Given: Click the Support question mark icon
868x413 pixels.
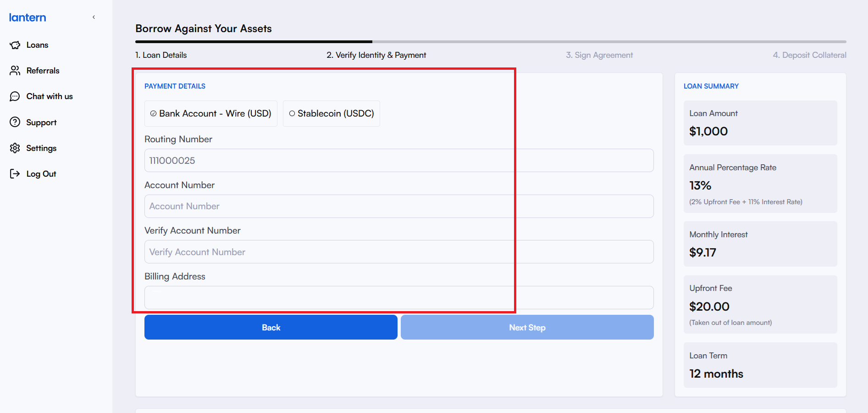Looking at the screenshot, I should 15,122.
